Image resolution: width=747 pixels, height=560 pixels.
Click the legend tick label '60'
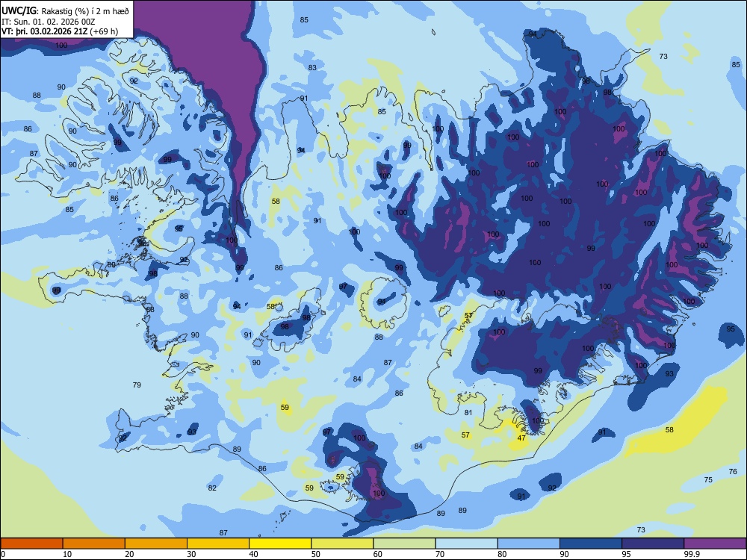point(378,554)
